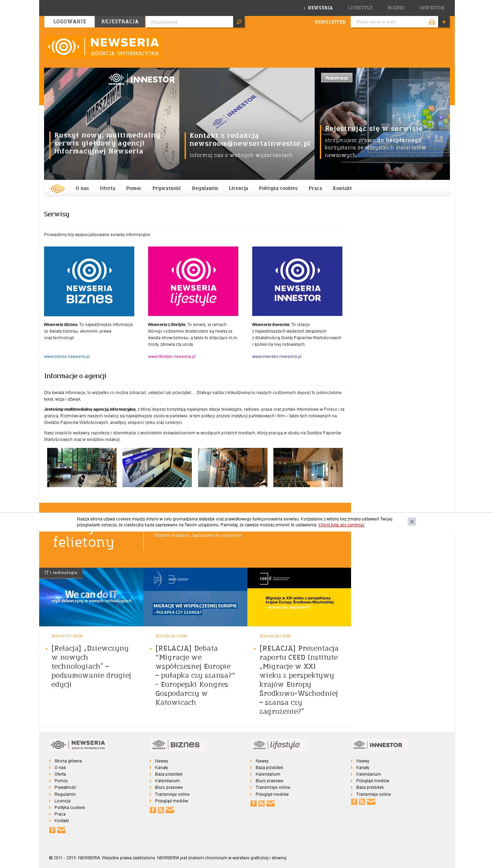
Task: Open RSS feed icon under Lifestyle footer
Action: [x=262, y=803]
